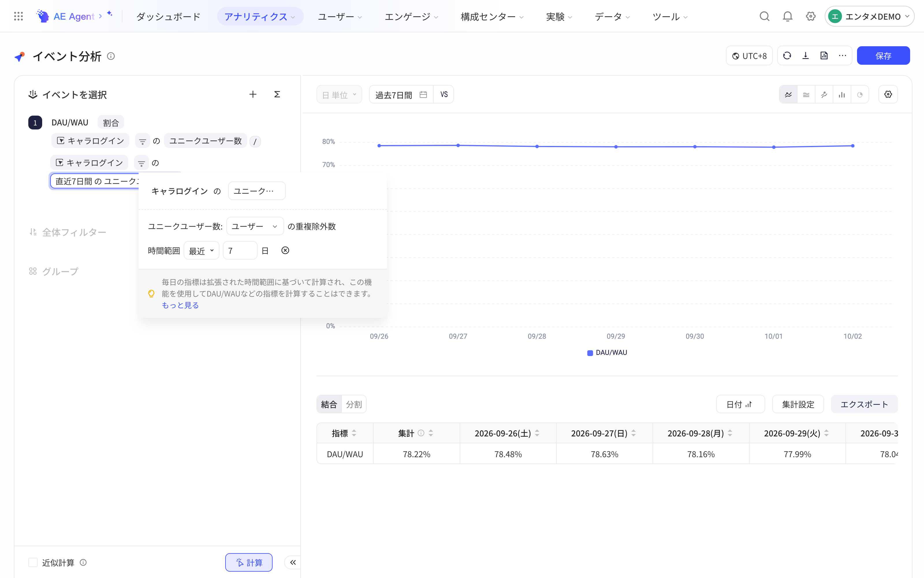
Task: Open the apps grid launcher icon
Action: coord(18,16)
